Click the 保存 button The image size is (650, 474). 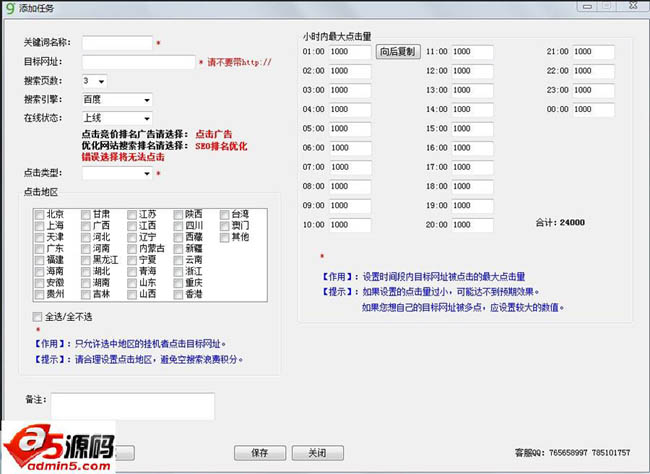click(x=260, y=453)
